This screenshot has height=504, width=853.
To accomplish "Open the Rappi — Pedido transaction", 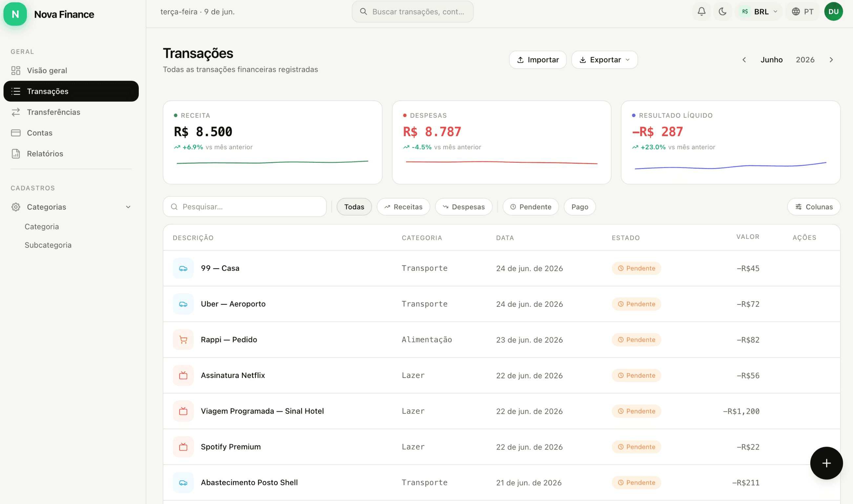I will [x=501, y=340].
